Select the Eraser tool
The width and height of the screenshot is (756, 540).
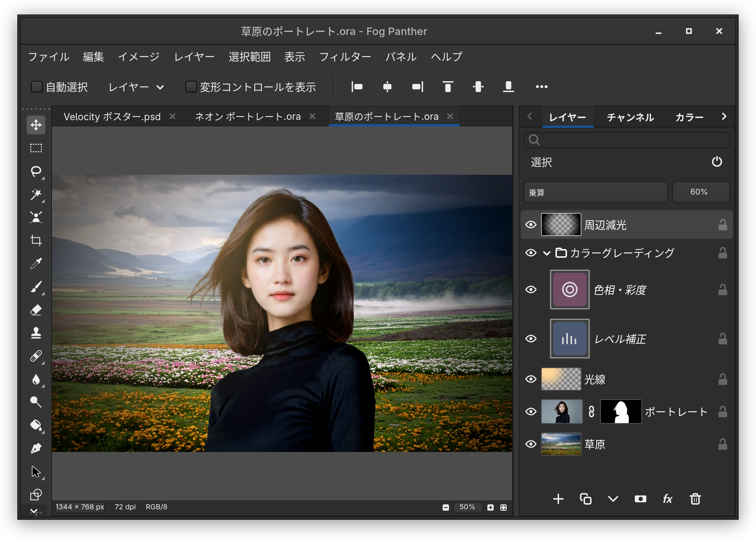pyautogui.click(x=36, y=310)
